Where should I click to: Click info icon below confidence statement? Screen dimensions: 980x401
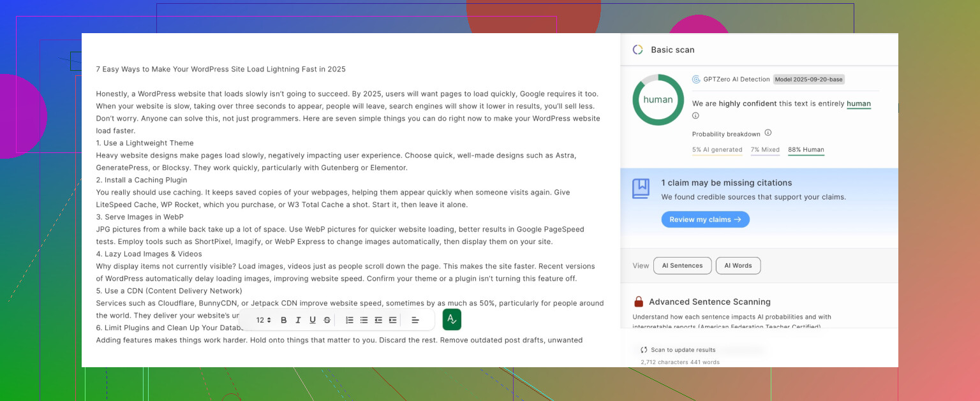(695, 116)
